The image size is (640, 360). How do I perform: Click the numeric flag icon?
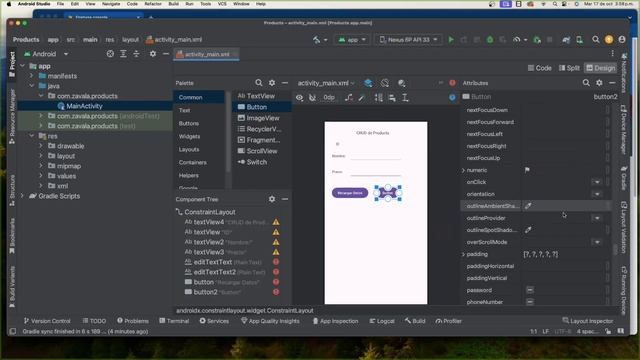coord(527,170)
